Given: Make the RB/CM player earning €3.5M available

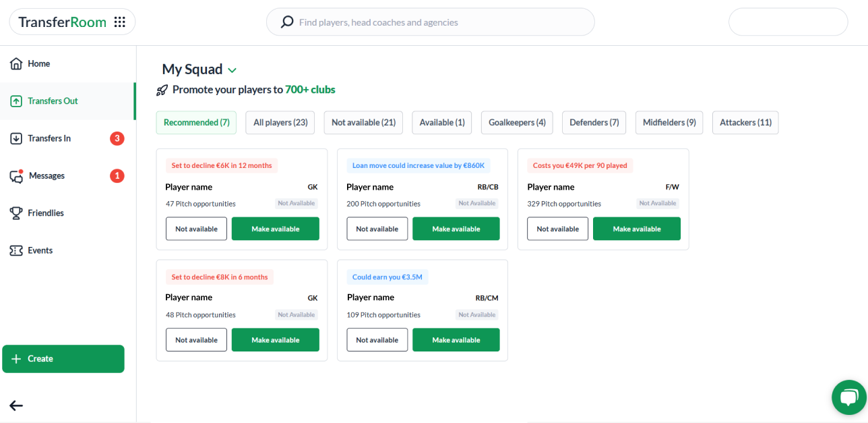Looking at the screenshot, I should [456, 339].
